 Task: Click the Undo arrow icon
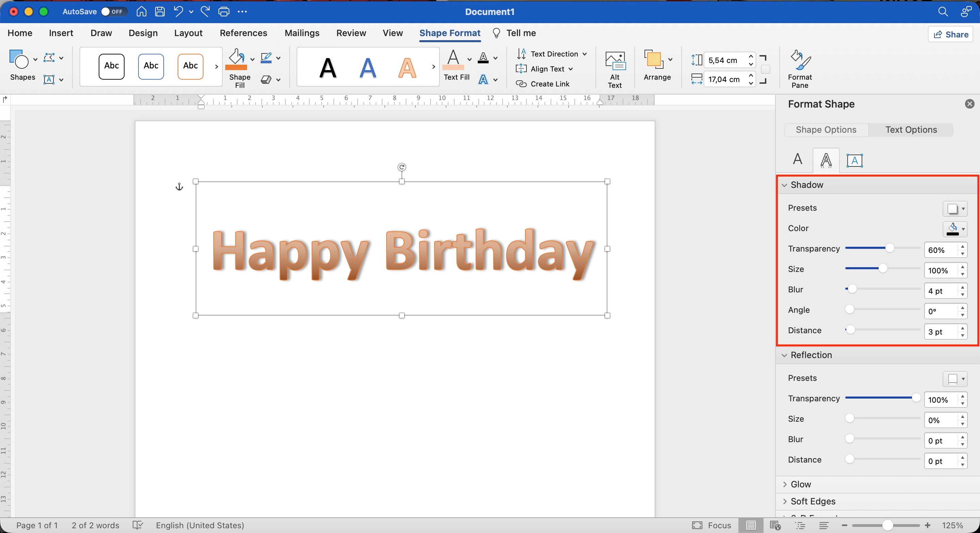pyautogui.click(x=178, y=12)
